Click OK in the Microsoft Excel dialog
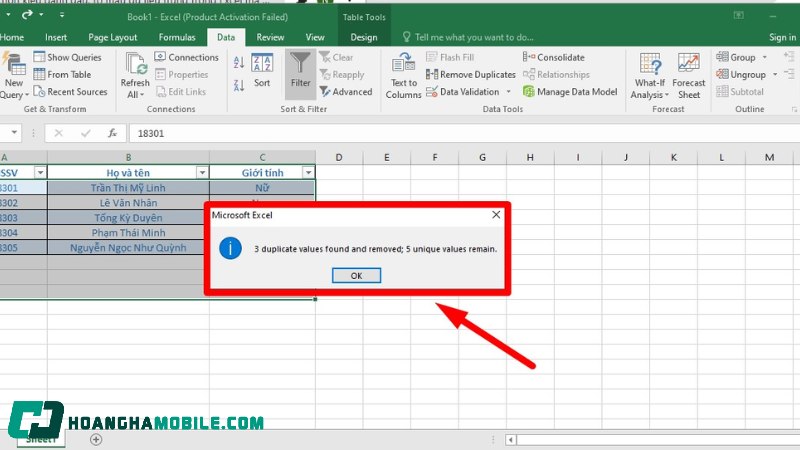The height and width of the screenshot is (450, 800). (356, 276)
